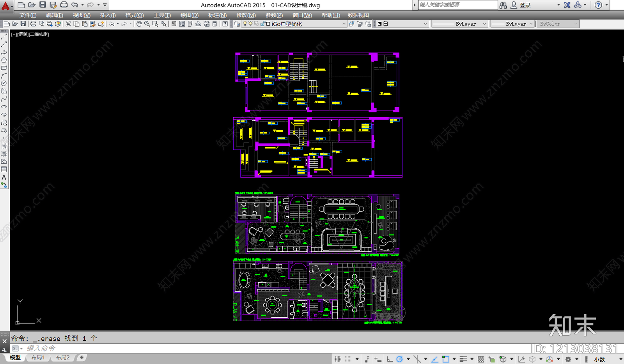This screenshot has height=364, width=624.
Task: Switch to the 布局1 layout tab
Action: pos(38,357)
